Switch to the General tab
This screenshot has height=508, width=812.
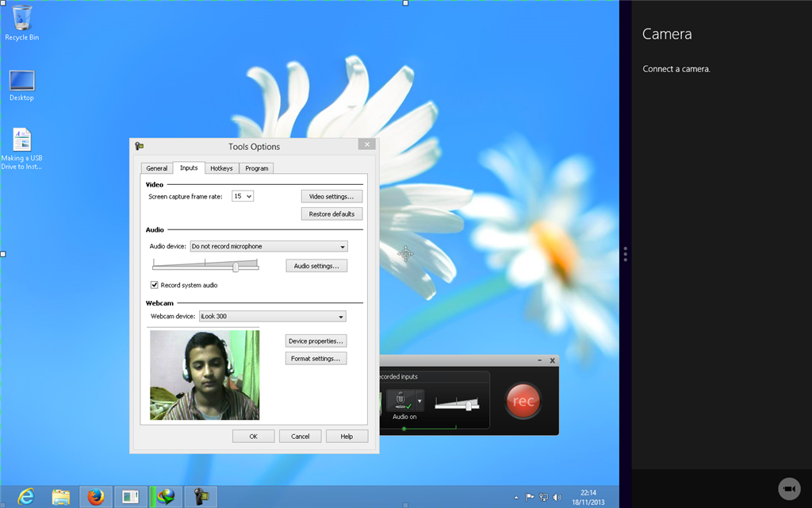coord(156,168)
